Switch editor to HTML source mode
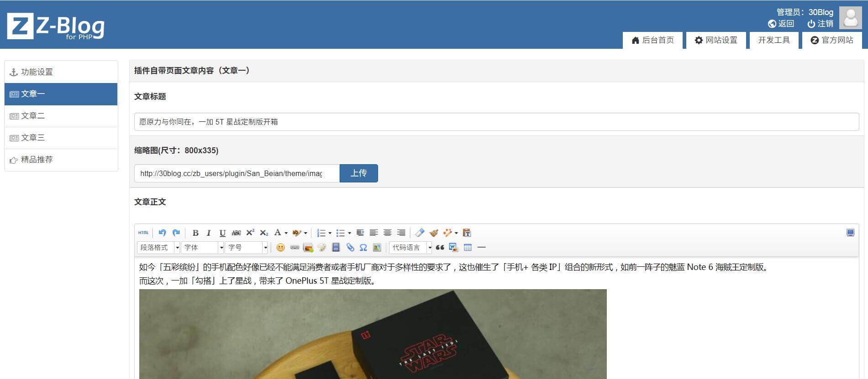This screenshot has height=379, width=868. [x=143, y=233]
